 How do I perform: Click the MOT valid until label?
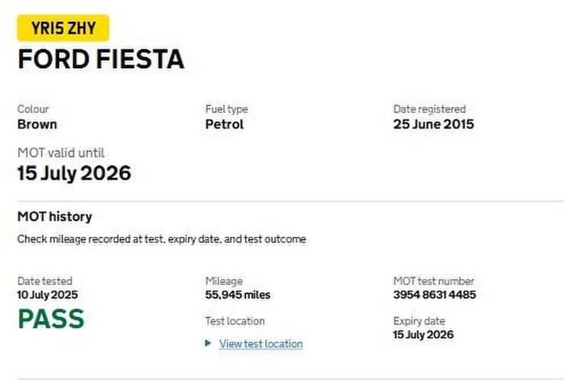pos(61,153)
